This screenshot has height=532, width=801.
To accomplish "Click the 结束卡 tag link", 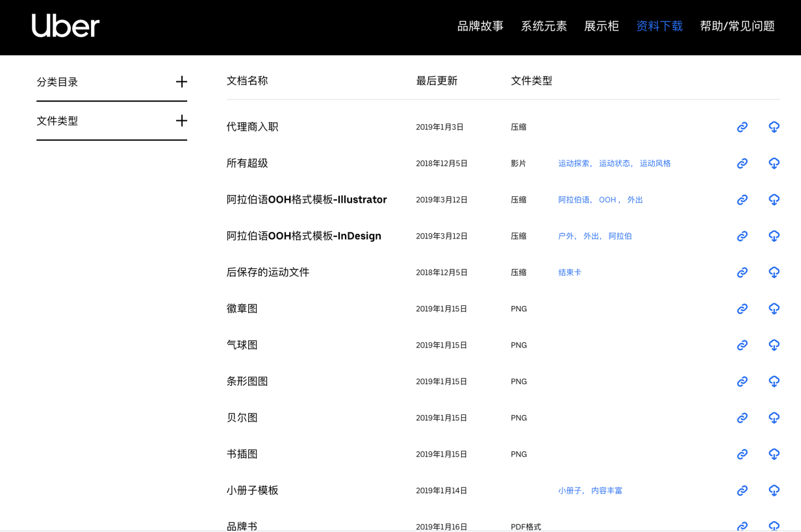I will coord(570,273).
